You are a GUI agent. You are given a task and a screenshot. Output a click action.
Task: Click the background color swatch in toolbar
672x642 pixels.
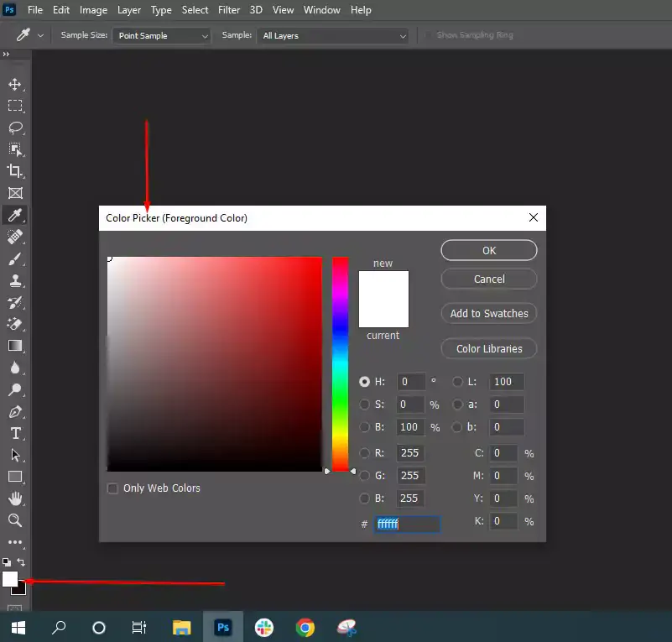22,591
